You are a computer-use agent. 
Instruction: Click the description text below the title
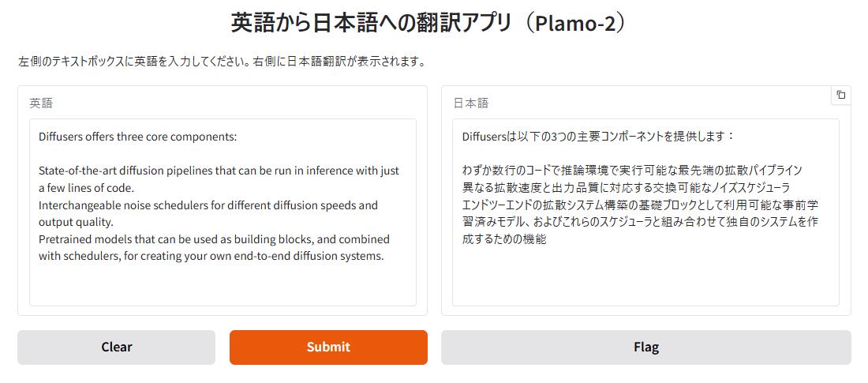click(x=222, y=61)
